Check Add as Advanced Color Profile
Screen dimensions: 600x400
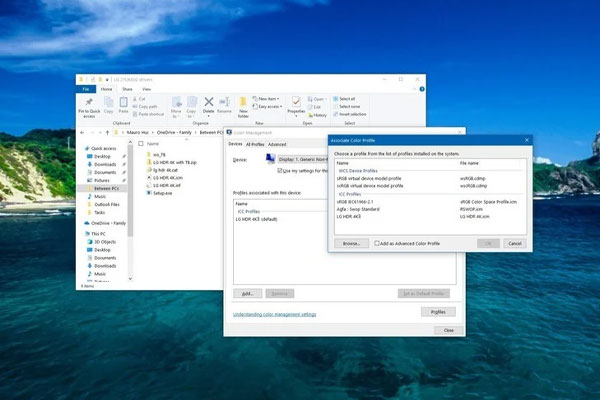[x=377, y=243]
